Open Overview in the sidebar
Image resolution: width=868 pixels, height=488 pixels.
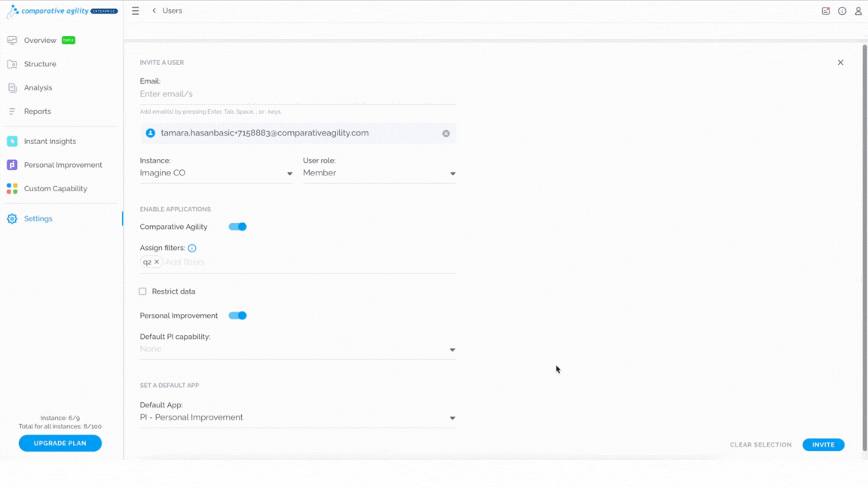click(x=40, y=41)
